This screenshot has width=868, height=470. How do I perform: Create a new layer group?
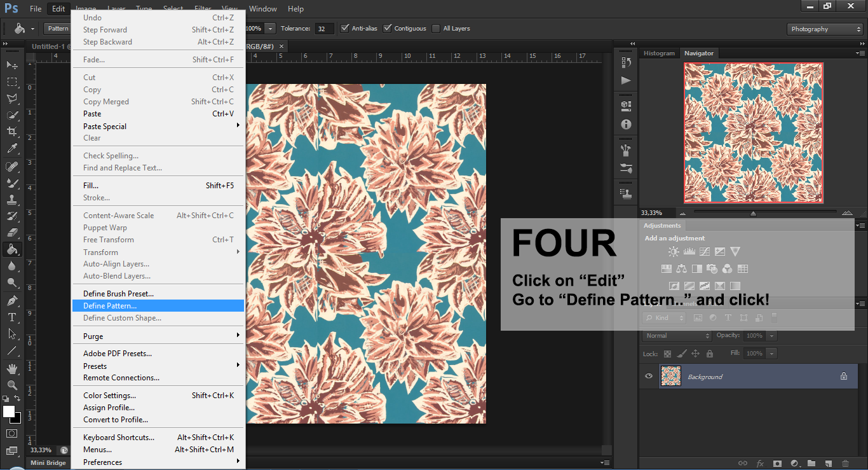[811, 464]
